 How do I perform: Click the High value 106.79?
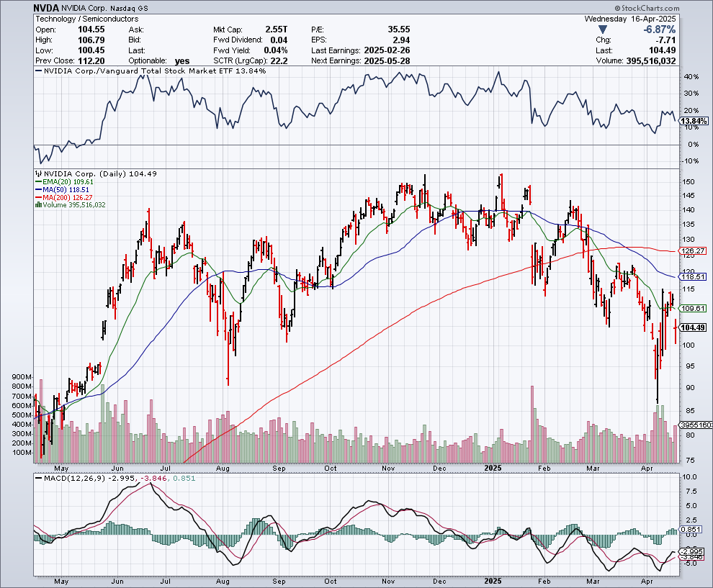point(91,40)
